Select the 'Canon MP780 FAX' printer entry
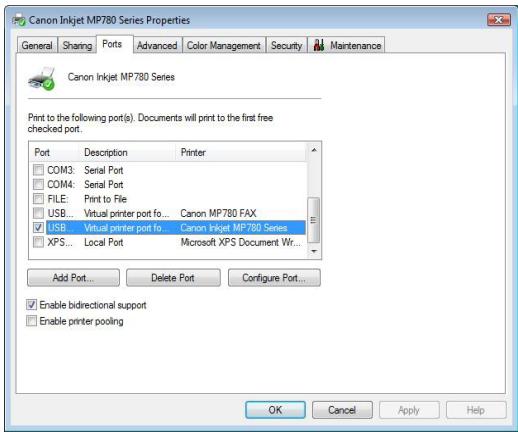518x432 pixels. [218, 213]
